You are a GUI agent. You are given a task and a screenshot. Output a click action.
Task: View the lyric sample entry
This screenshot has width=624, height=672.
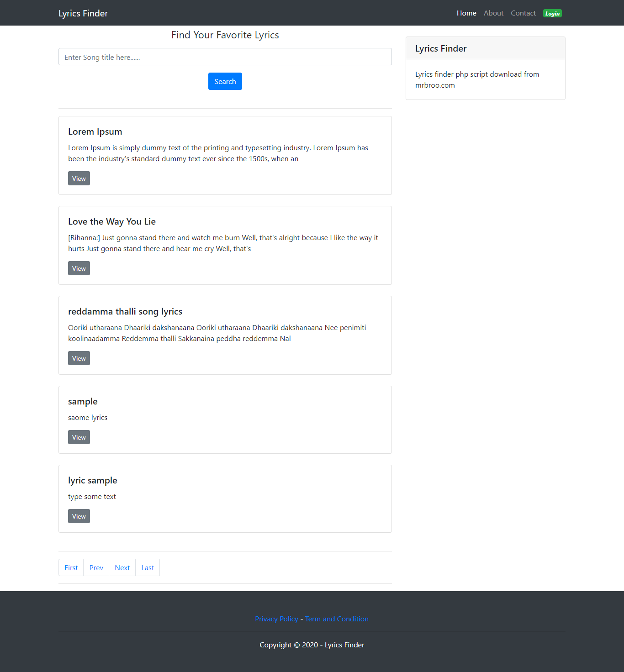[x=79, y=516]
